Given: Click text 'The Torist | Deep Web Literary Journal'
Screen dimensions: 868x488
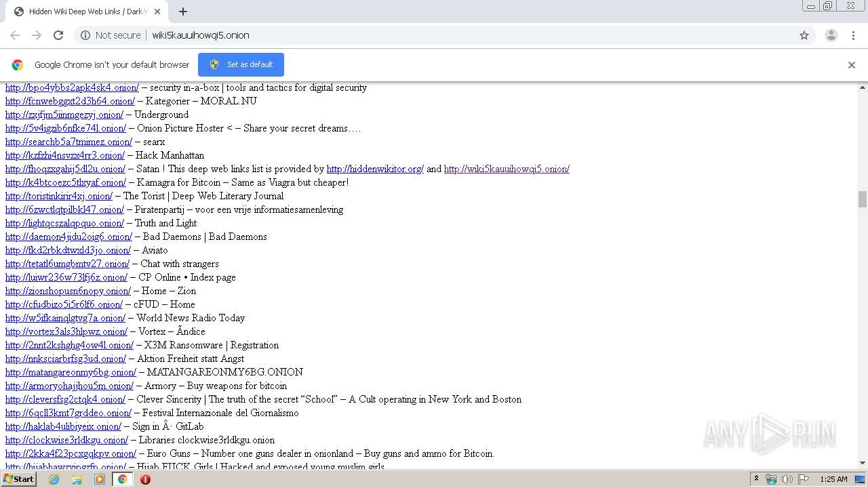Looking at the screenshot, I should click(x=203, y=196).
